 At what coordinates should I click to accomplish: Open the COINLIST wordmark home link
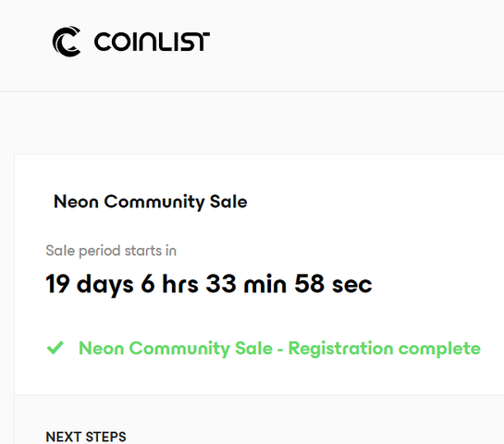(152, 42)
